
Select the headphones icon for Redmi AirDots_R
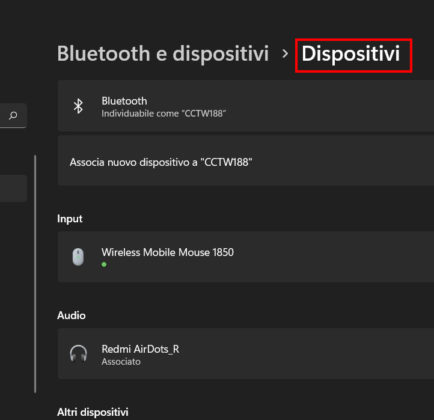(78, 354)
